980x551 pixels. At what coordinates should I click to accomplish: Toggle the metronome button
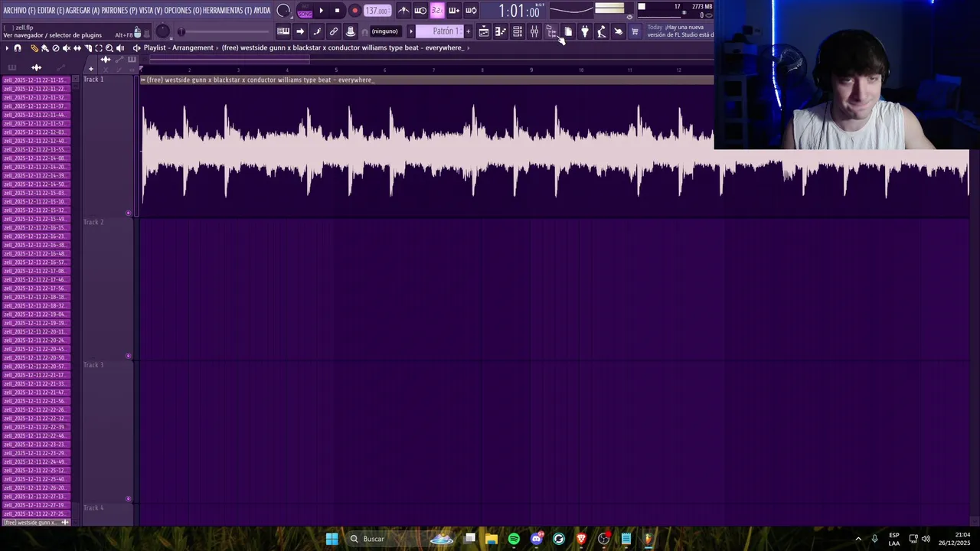(403, 11)
